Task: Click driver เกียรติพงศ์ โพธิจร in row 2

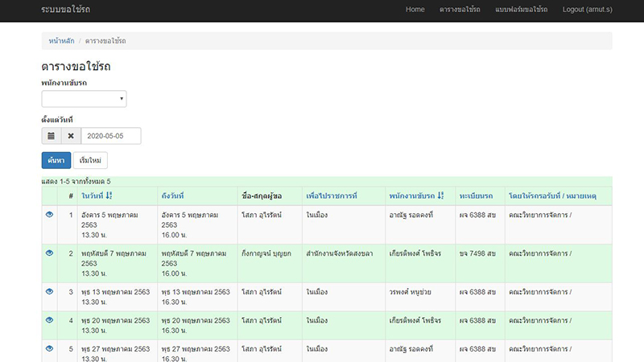Action: (x=415, y=253)
